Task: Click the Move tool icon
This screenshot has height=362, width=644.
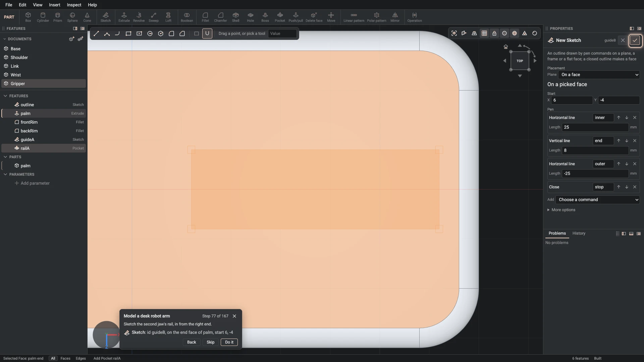Action: [x=331, y=17]
